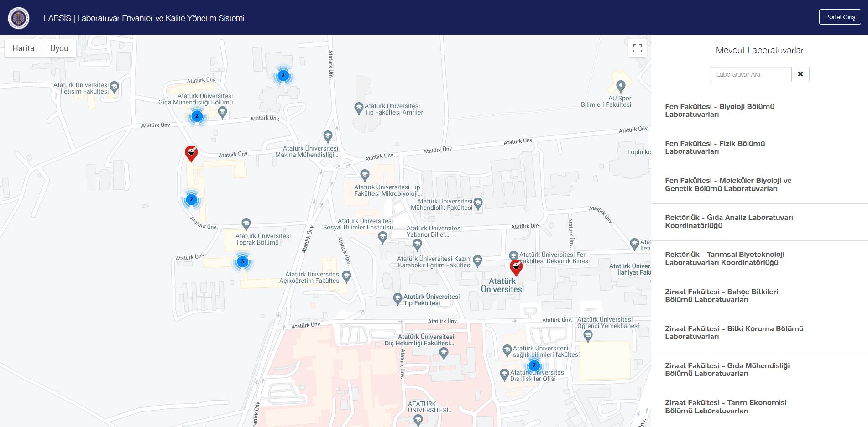
Task: Open Moleküler Biyoloji ve Genetik Bölümü labs
Action: tap(728, 184)
